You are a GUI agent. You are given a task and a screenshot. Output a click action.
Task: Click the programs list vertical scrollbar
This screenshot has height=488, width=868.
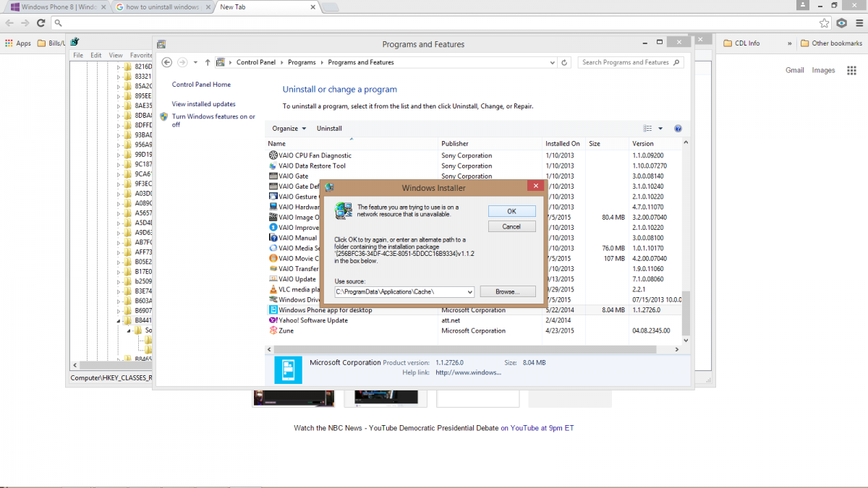(x=686, y=314)
